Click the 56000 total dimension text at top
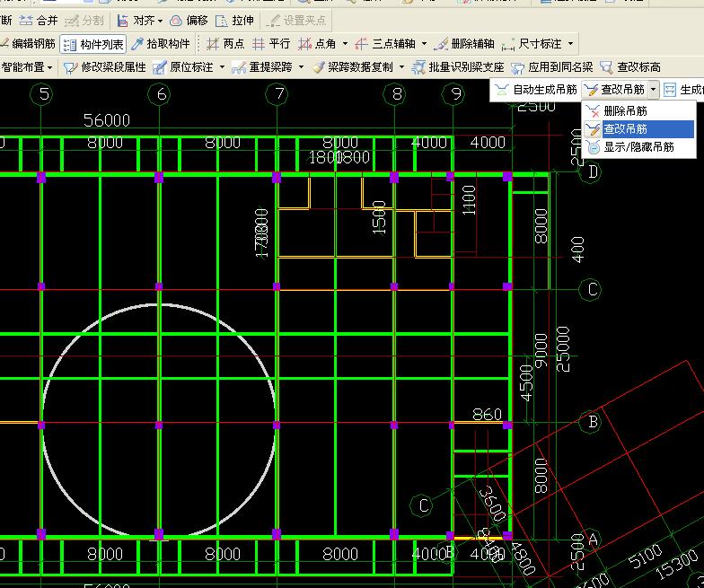This screenshot has width=704, height=588. click(x=107, y=120)
